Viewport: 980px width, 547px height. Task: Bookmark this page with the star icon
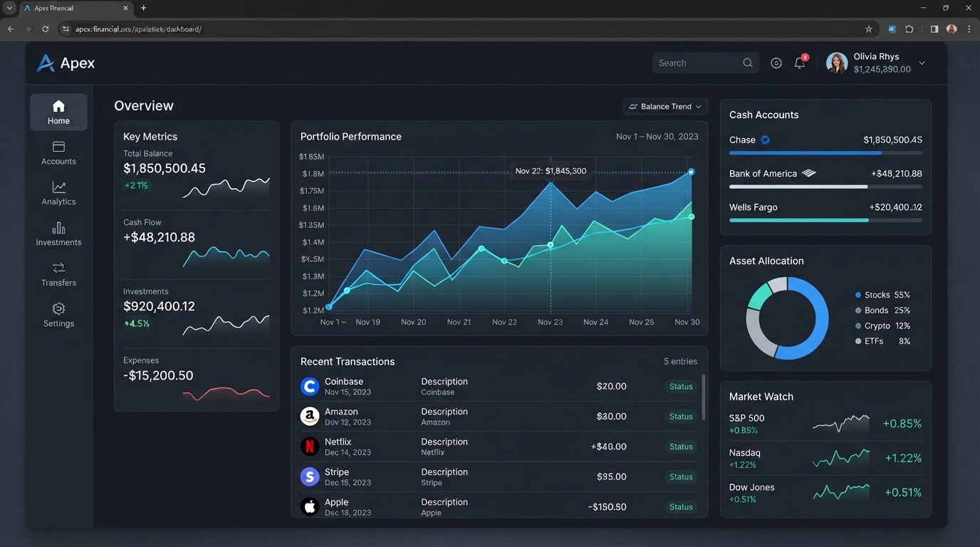pyautogui.click(x=869, y=29)
